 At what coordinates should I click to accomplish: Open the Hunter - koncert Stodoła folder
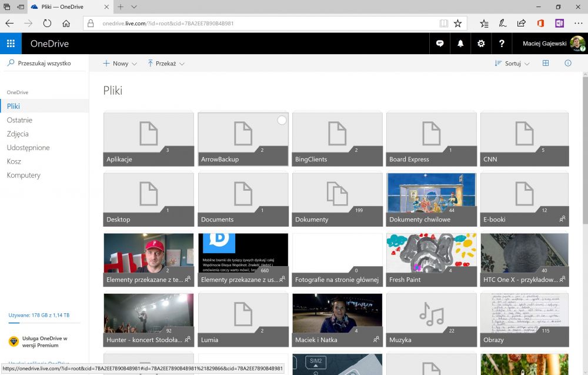[x=149, y=320]
